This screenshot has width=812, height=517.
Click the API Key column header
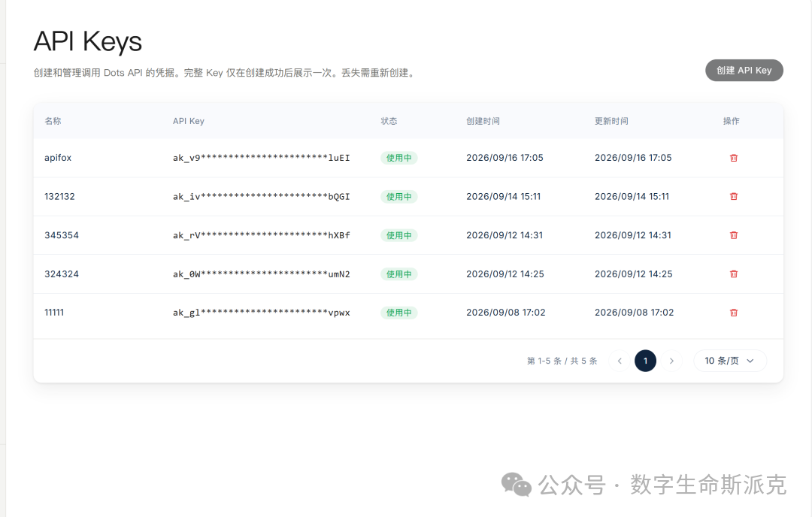coord(189,121)
